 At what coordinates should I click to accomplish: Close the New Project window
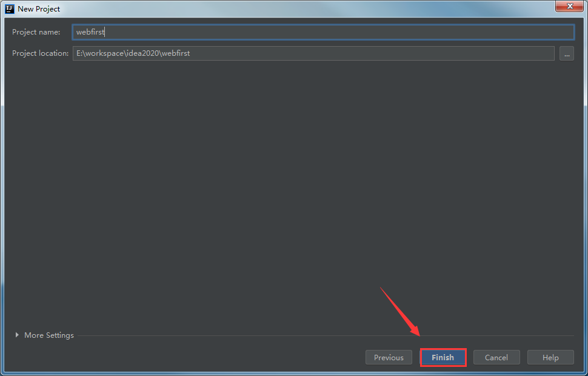tap(569, 6)
